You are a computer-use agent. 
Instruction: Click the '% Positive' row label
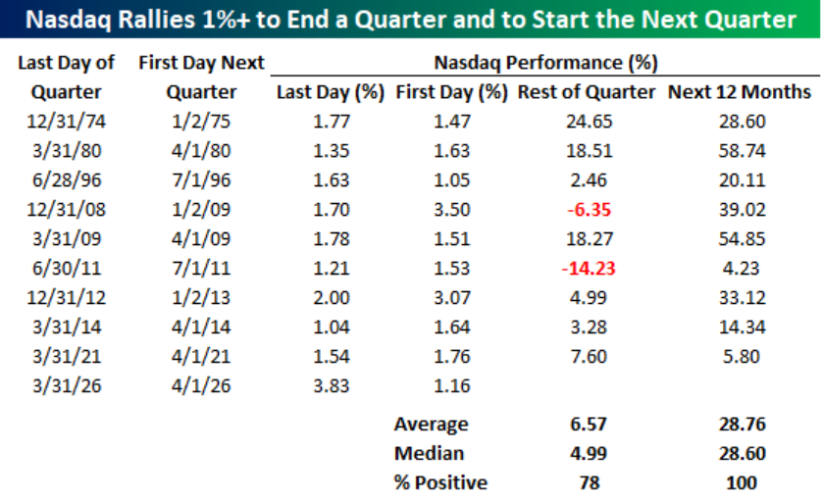coord(440,482)
